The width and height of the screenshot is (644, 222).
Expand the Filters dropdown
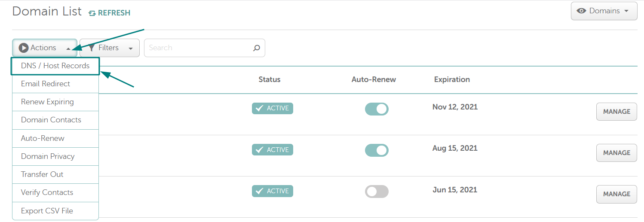click(x=131, y=49)
